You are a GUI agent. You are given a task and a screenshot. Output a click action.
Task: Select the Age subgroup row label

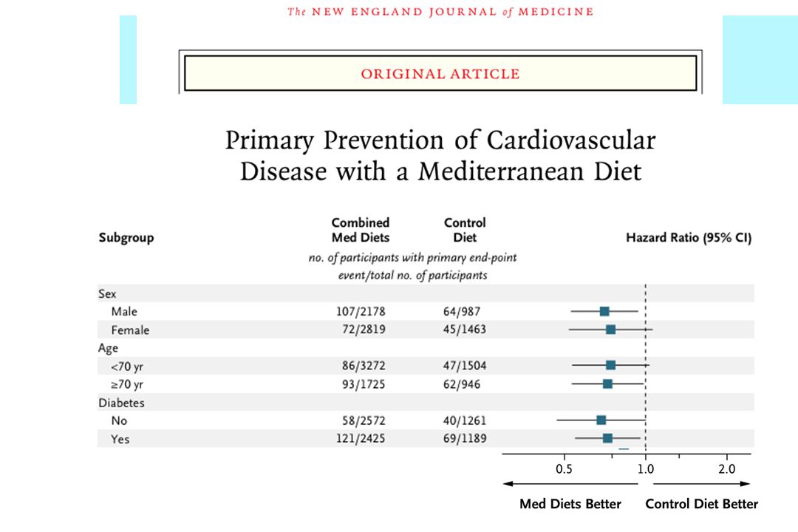coord(108,348)
